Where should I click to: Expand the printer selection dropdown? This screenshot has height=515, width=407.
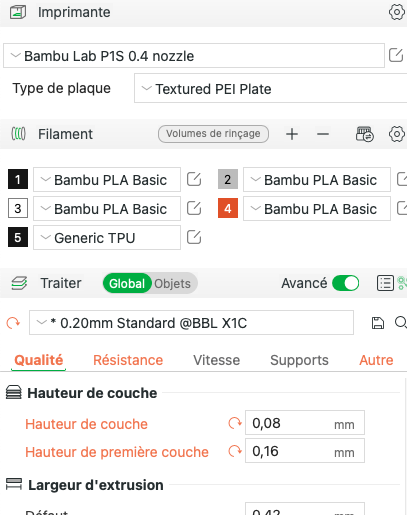[x=194, y=56]
